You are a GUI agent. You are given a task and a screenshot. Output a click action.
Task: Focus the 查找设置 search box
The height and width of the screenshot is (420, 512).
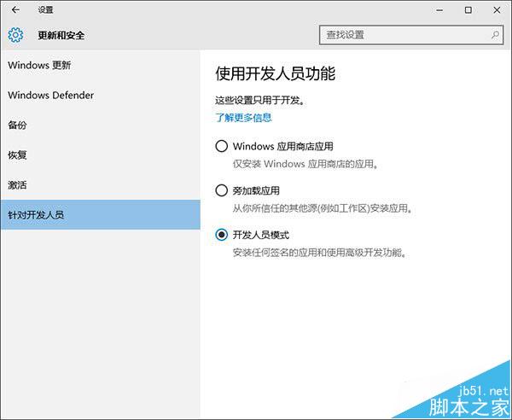click(x=411, y=35)
